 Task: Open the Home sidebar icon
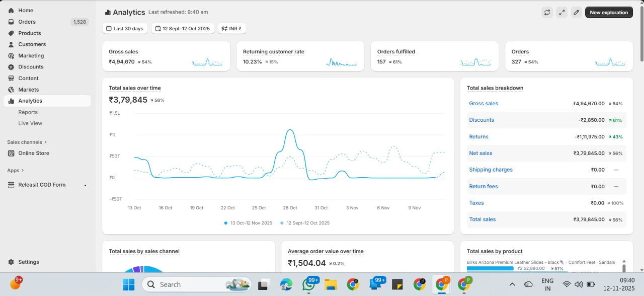[x=11, y=10]
